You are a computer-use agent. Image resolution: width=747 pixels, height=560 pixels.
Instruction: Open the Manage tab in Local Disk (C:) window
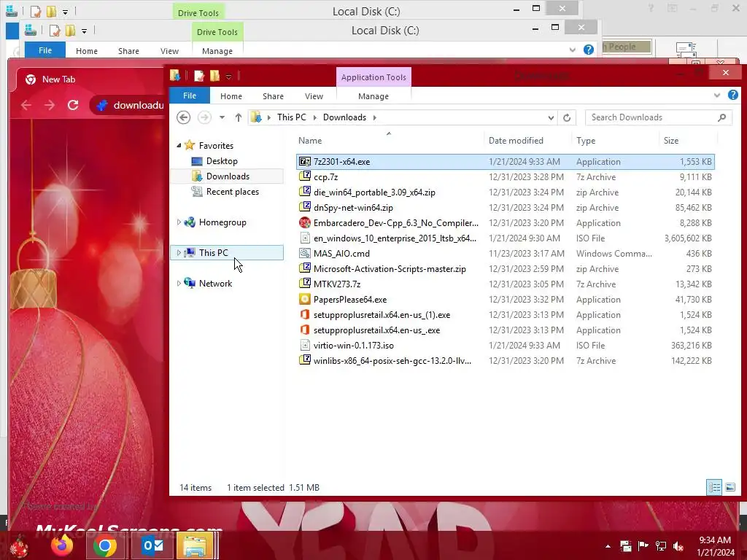pos(217,51)
